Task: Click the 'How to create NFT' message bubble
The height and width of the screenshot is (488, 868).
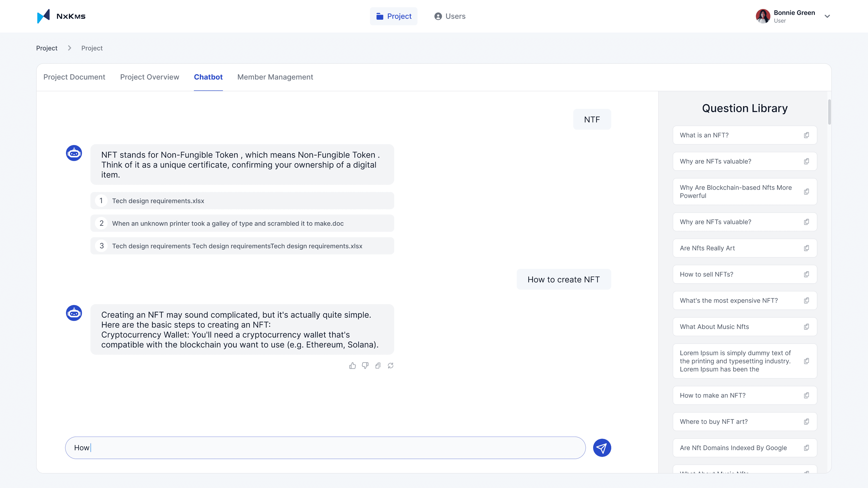Action: click(564, 279)
